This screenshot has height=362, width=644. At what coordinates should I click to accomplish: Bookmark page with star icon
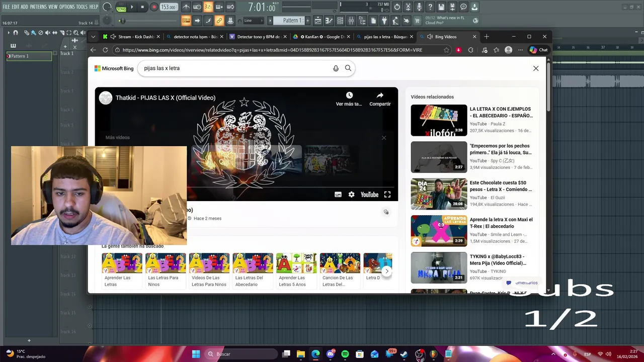pyautogui.click(x=446, y=50)
